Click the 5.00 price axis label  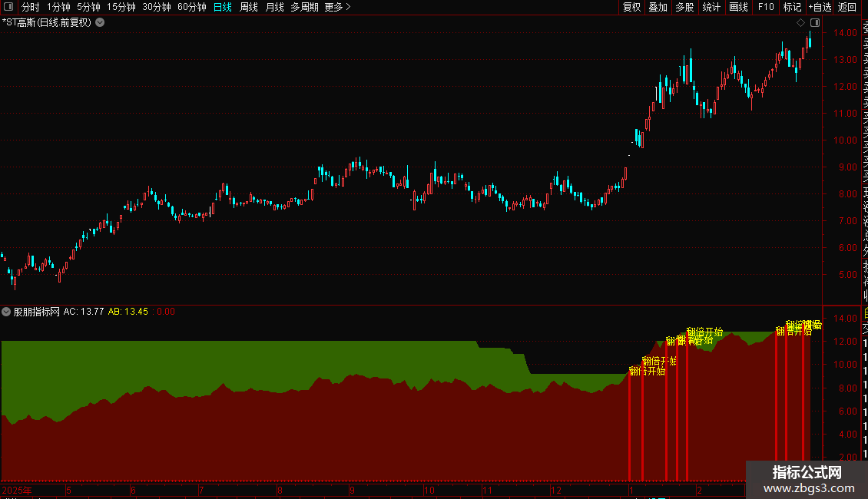coord(847,275)
